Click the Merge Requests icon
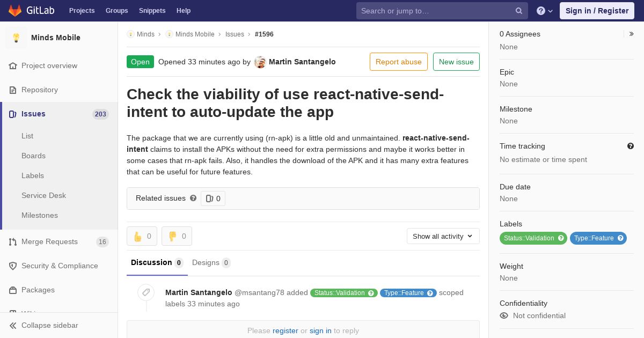The width and height of the screenshot is (644, 338). click(x=13, y=241)
